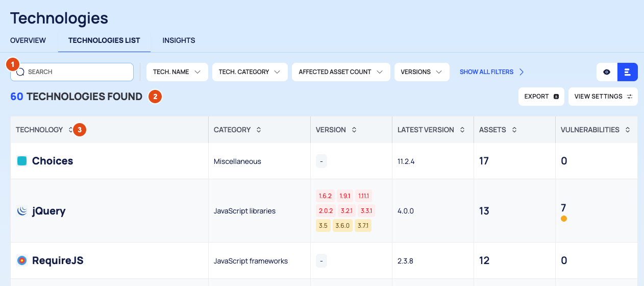Viewport: 644px width, 286px height.
Task: Open the Versions filter dropdown
Action: [422, 72]
